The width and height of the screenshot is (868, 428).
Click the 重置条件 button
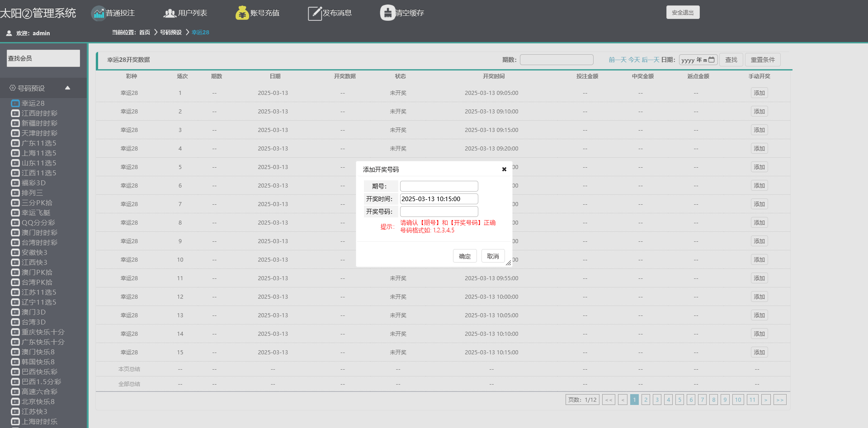point(763,60)
